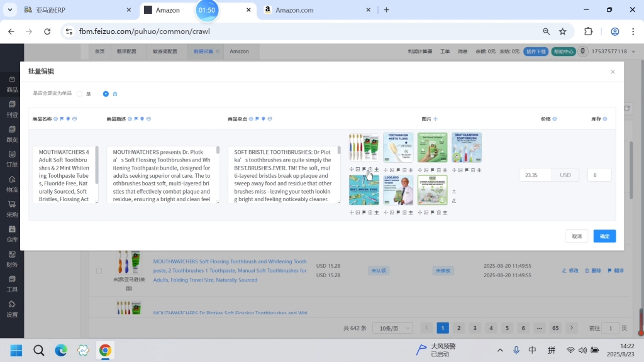644x362 pixels.
Task: Click 取消 to cancel batch edit
Action: (x=577, y=236)
